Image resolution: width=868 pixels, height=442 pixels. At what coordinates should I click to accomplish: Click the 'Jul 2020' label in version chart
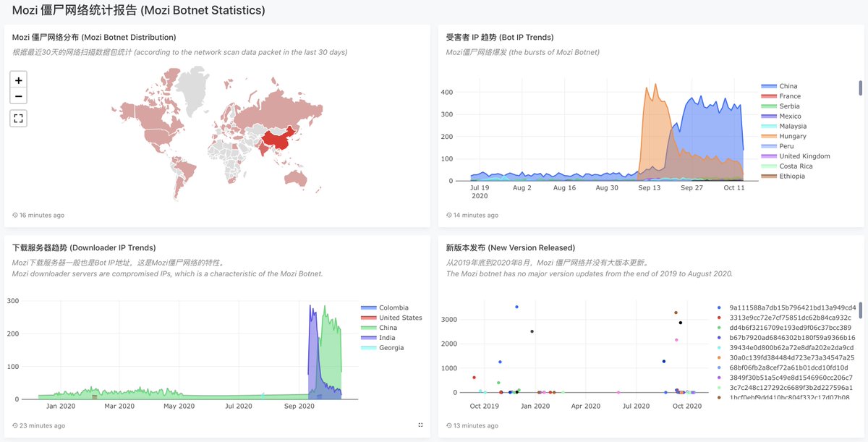(637, 406)
